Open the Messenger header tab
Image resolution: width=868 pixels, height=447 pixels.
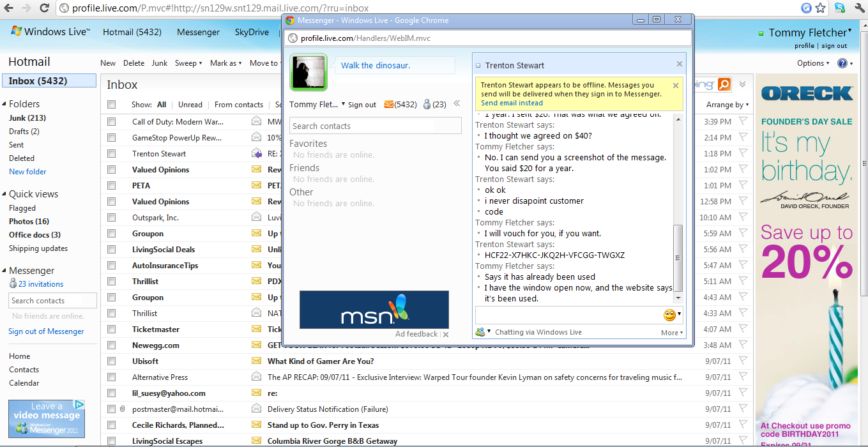[198, 32]
